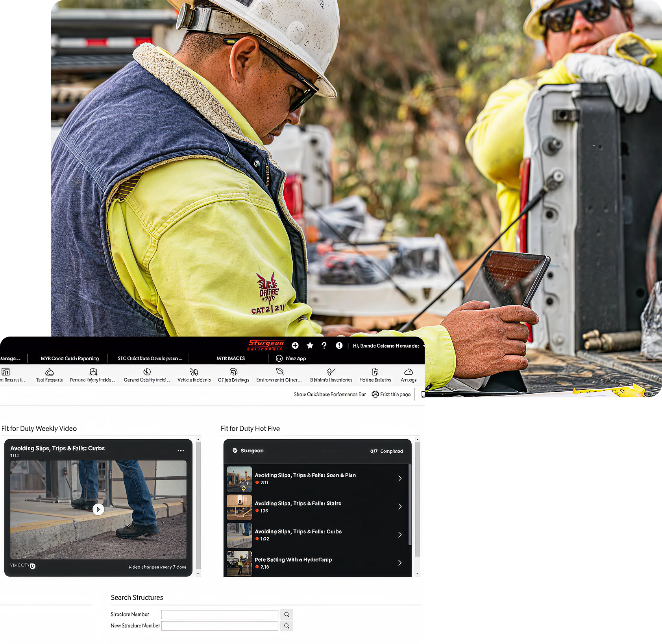
Task: Switch to the MYR IMAGES tab
Action: click(x=231, y=358)
